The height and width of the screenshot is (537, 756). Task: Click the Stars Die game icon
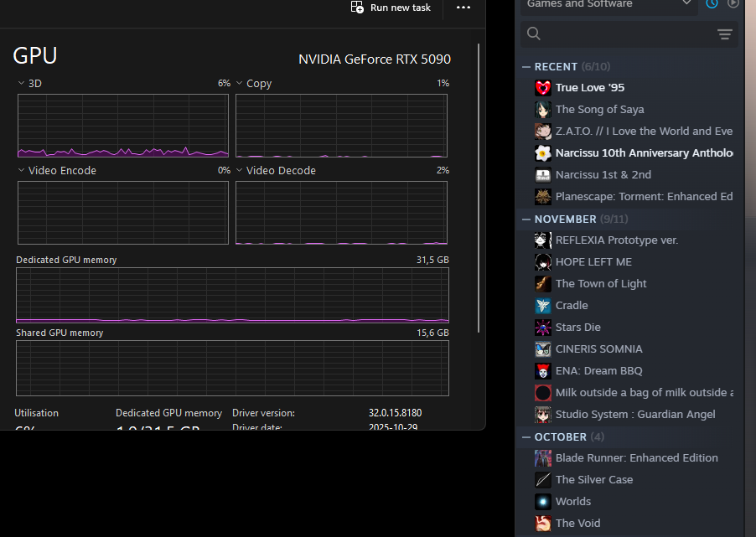click(x=543, y=328)
